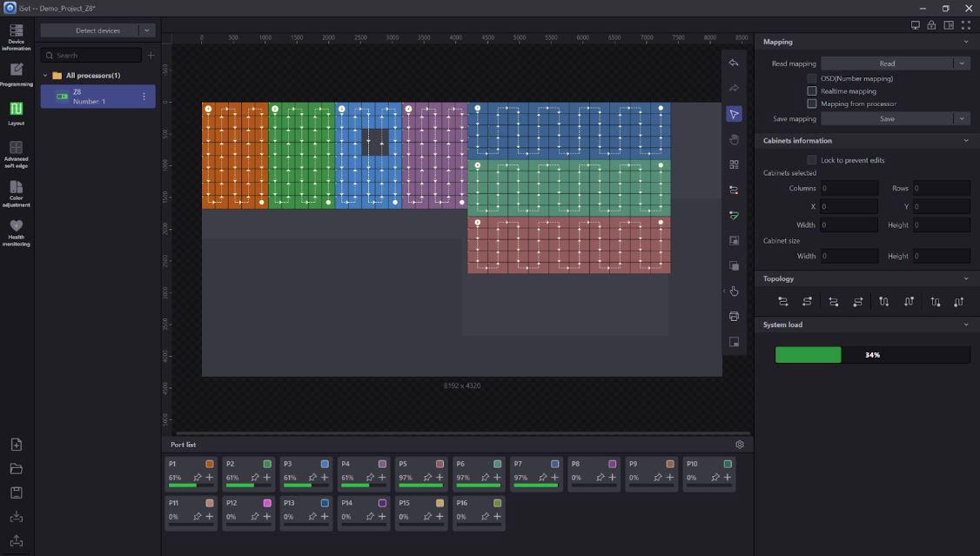Click the plus icon on port P5
980x556 pixels.
pos(440,478)
